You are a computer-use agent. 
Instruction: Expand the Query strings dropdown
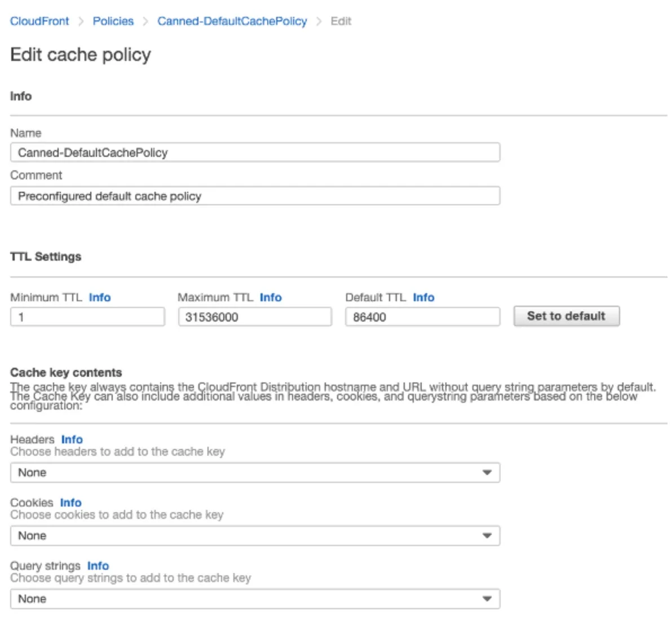coord(255,598)
